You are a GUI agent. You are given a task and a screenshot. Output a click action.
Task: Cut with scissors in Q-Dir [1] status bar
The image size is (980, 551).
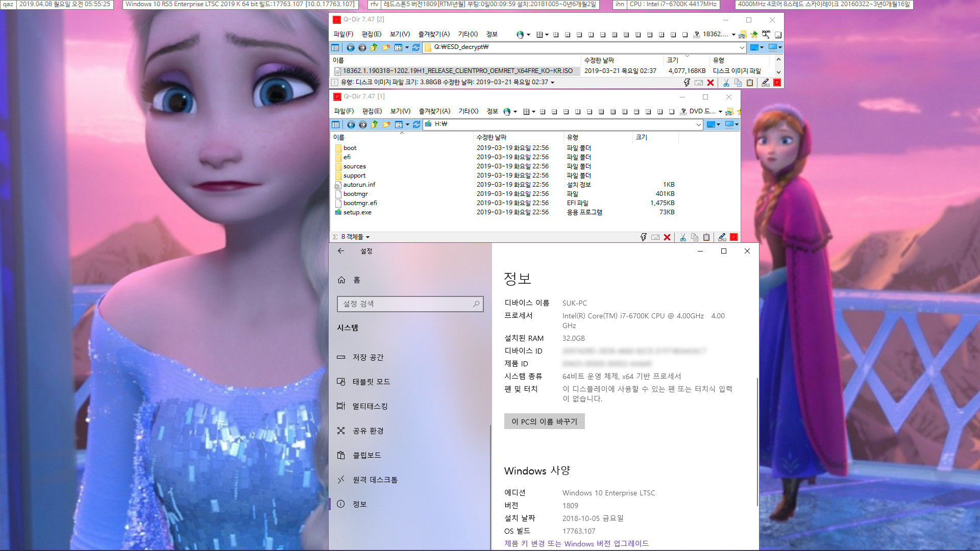(682, 237)
